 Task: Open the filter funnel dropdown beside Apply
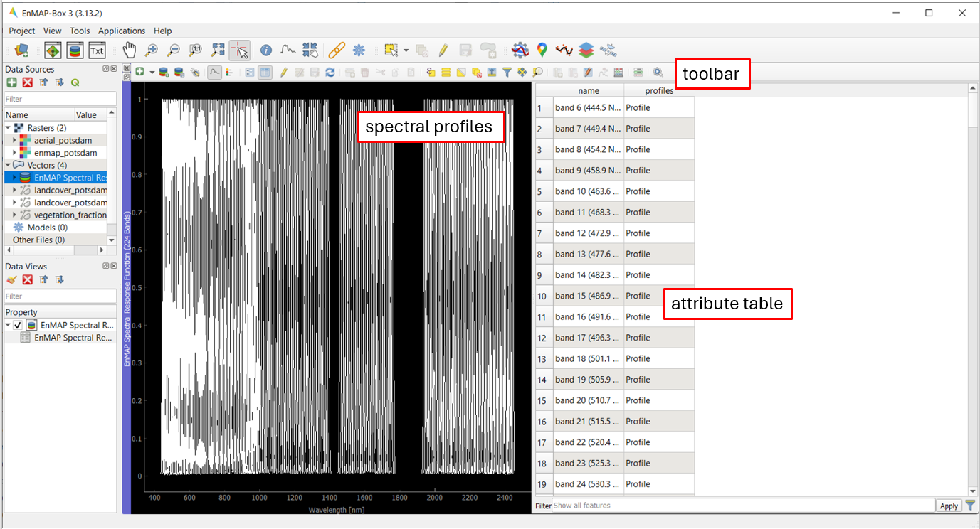[x=971, y=506]
